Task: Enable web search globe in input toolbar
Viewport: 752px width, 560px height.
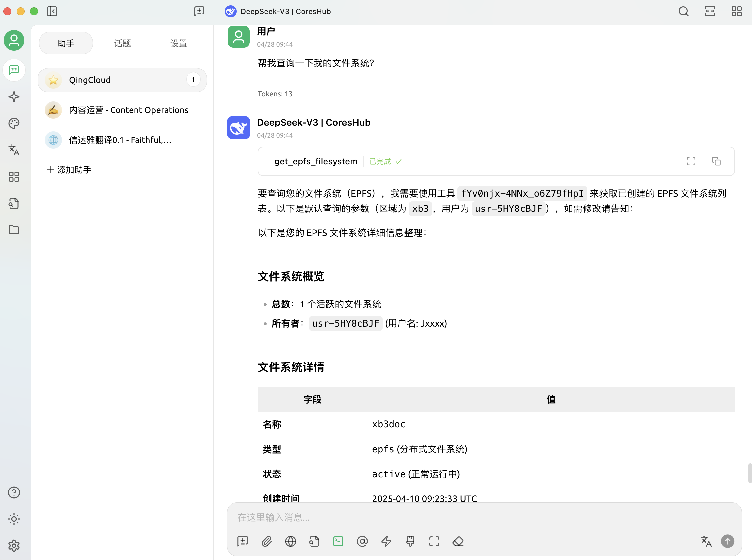Action: [x=291, y=541]
